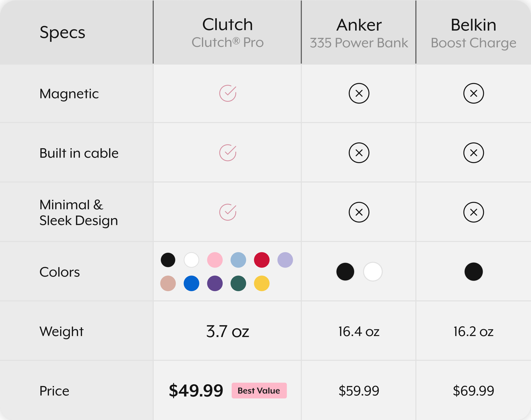Select the yellow Clutch color swatch
Viewport: 531px width, 420px height.
pos(262,283)
